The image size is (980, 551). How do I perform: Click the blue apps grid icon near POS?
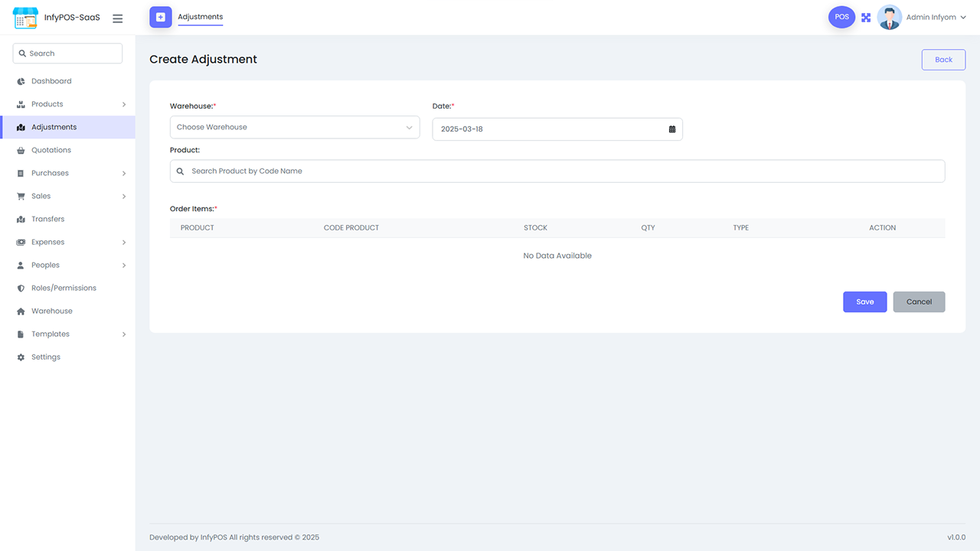[x=865, y=17]
